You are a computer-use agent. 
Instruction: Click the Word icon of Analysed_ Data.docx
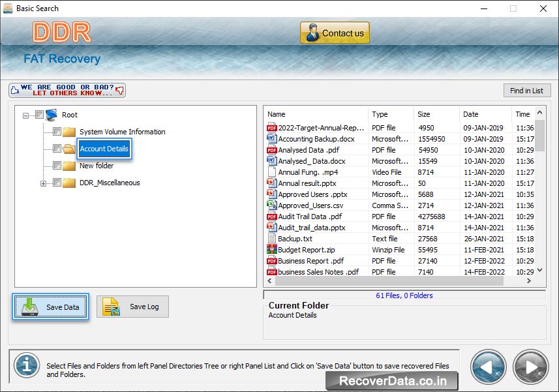271,160
